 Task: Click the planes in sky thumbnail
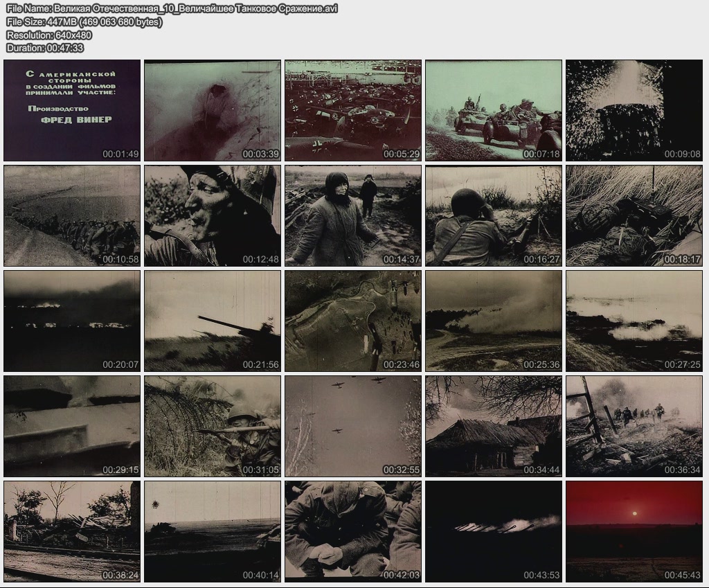[353, 426]
